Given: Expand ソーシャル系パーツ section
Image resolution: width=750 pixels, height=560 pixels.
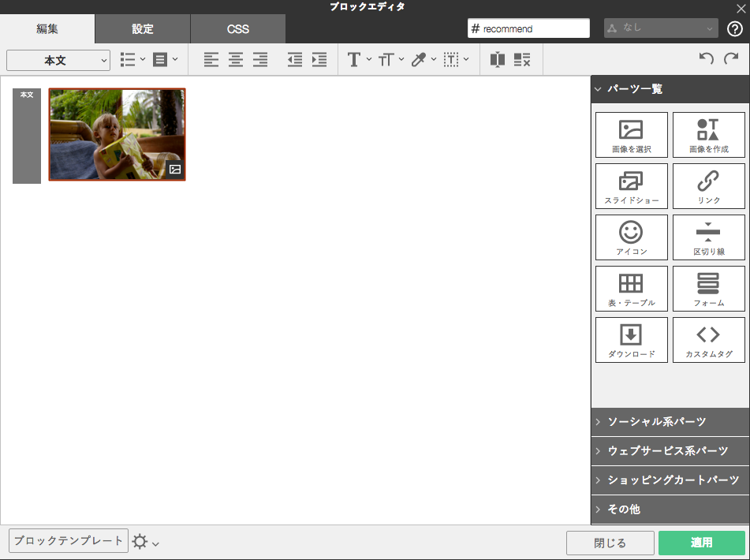Looking at the screenshot, I should point(670,422).
